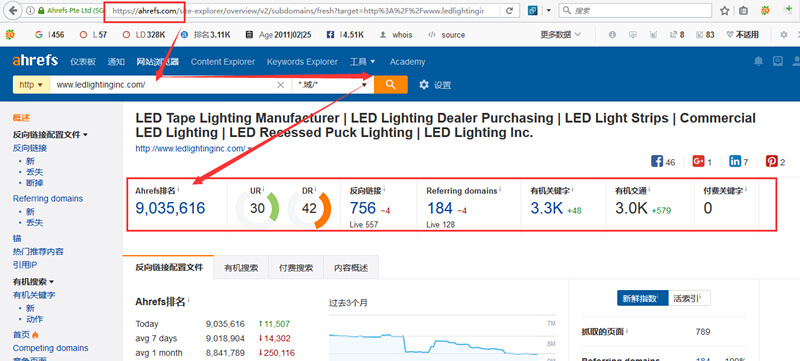Click external links count 8 icon
800x361 pixels.
coord(677,35)
